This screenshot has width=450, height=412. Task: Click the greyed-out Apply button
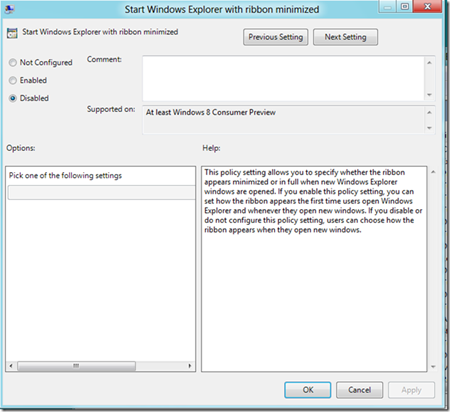tap(411, 390)
